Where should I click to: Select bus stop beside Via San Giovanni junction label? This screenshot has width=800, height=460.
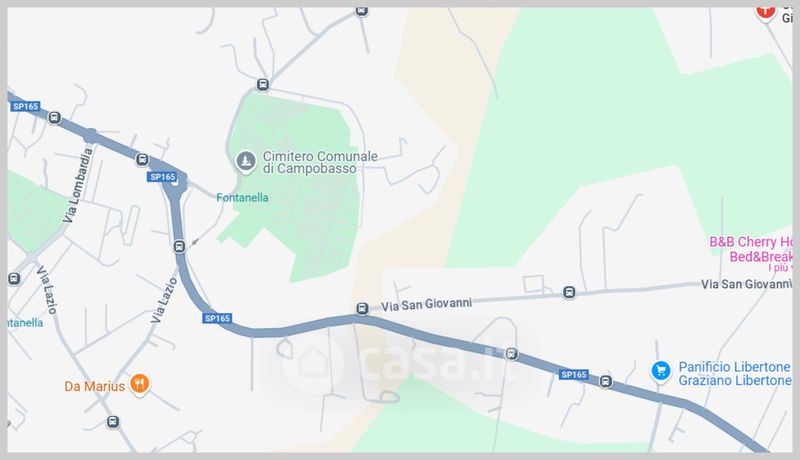362,309
